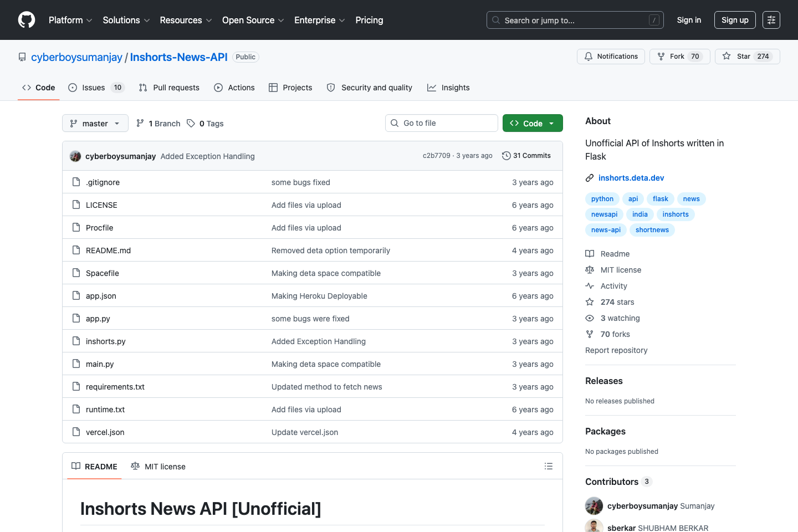Open the README outline list icon
This screenshot has height=532, width=798.
548,466
